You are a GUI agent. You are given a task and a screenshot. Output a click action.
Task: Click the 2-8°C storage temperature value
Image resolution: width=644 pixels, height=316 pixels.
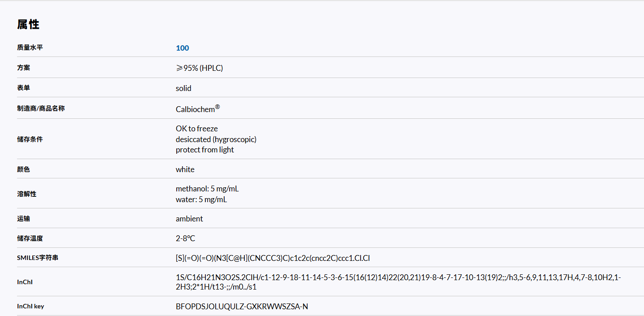click(185, 238)
